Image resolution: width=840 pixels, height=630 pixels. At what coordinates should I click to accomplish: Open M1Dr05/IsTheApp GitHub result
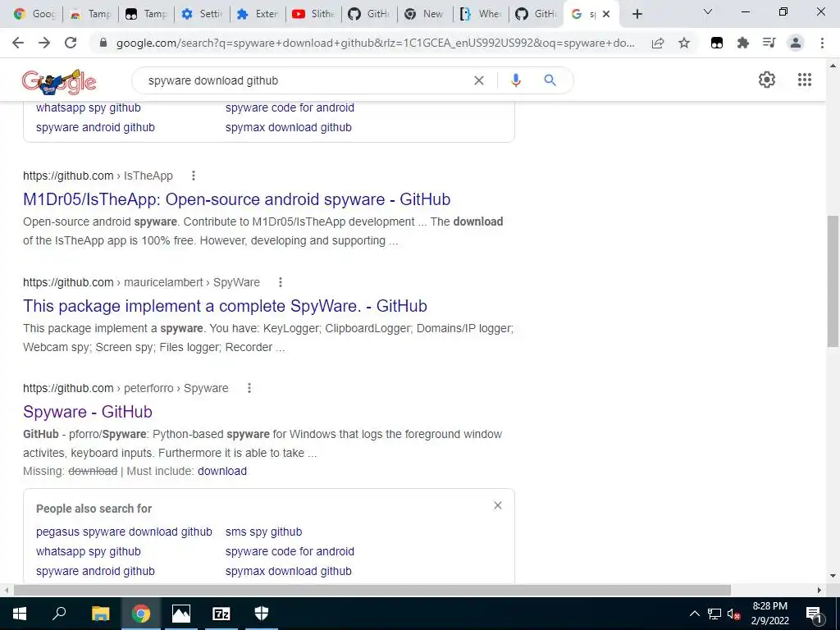coord(236,199)
